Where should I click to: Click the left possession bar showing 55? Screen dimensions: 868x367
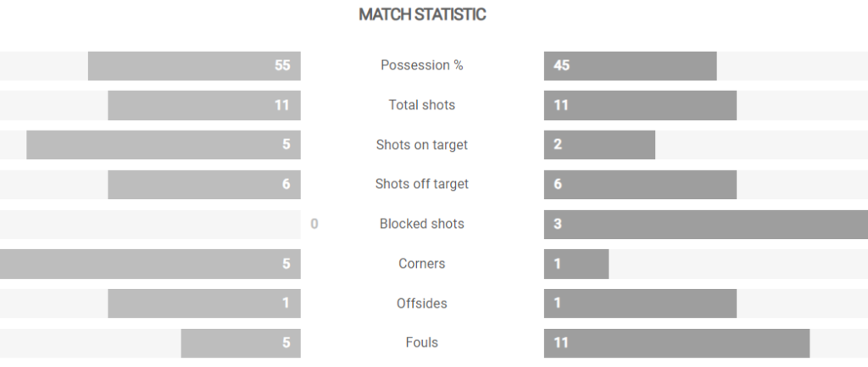(194, 66)
